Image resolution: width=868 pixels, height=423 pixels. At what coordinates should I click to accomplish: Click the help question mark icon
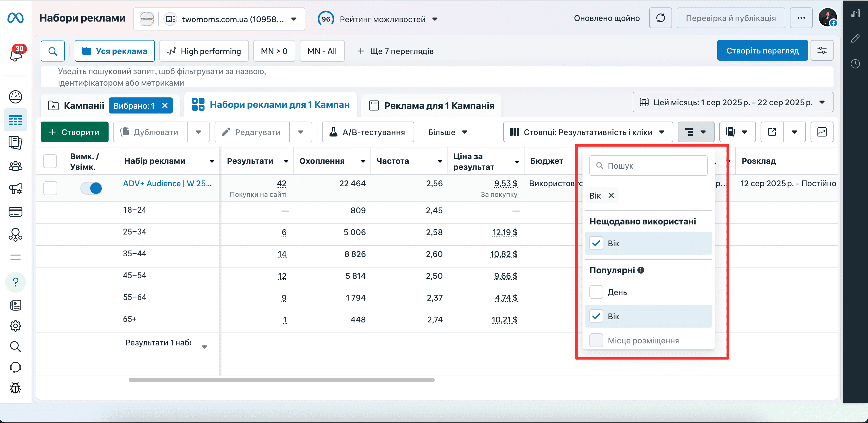(x=16, y=282)
